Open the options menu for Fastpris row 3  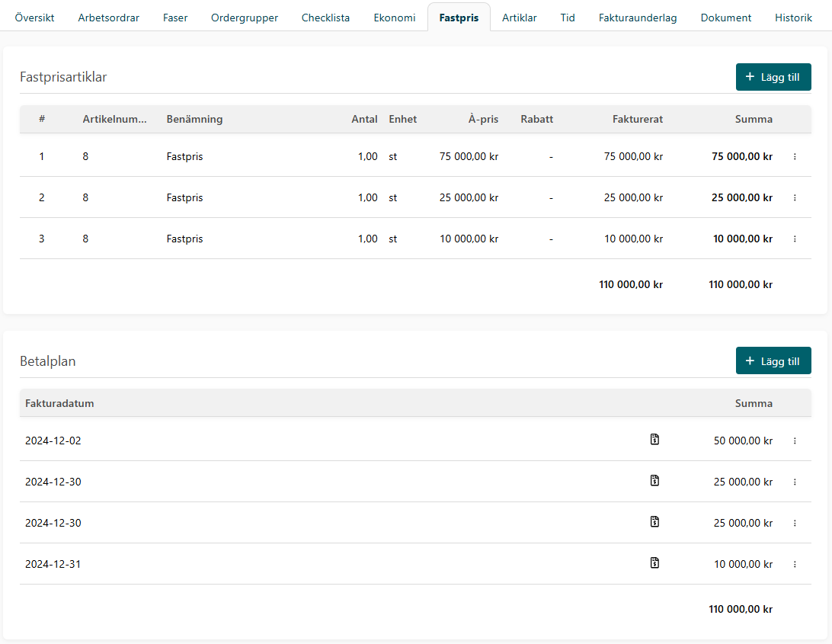click(x=795, y=239)
